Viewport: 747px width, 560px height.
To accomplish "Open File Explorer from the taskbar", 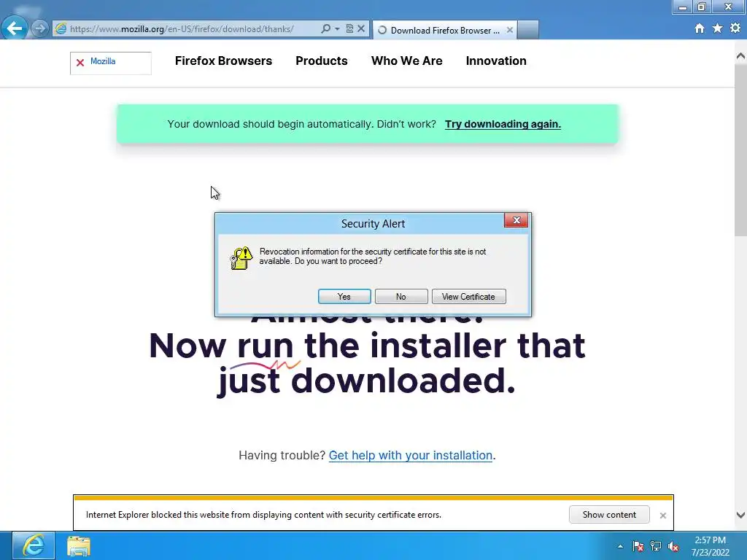I will click(79, 545).
